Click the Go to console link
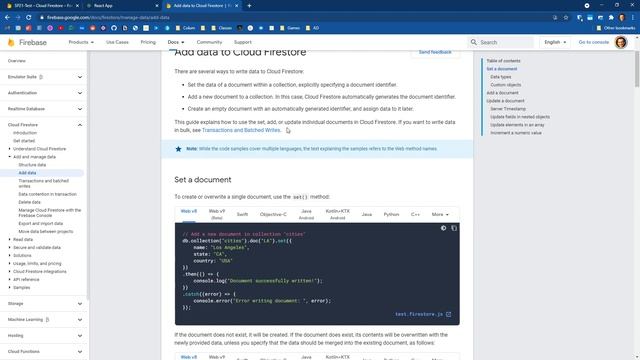 pyautogui.click(x=593, y=42)
